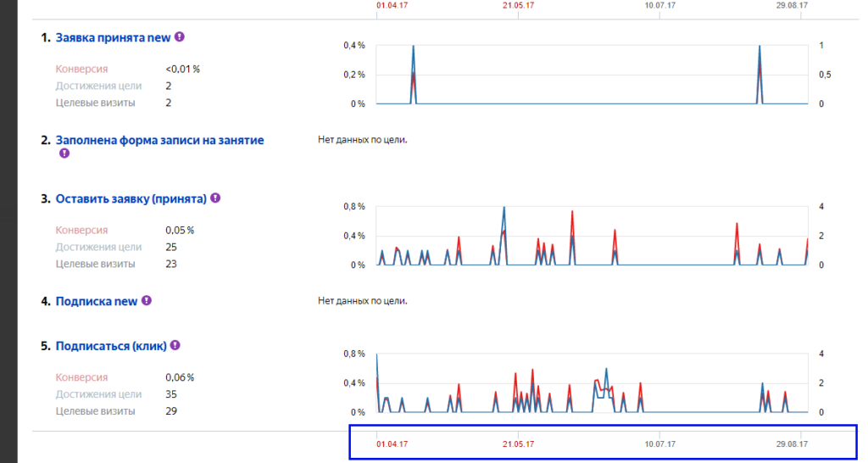Open the Подписаться (клик) goal link
The image size is (868, 463).
pyautogui.click(x=110, y=346)
